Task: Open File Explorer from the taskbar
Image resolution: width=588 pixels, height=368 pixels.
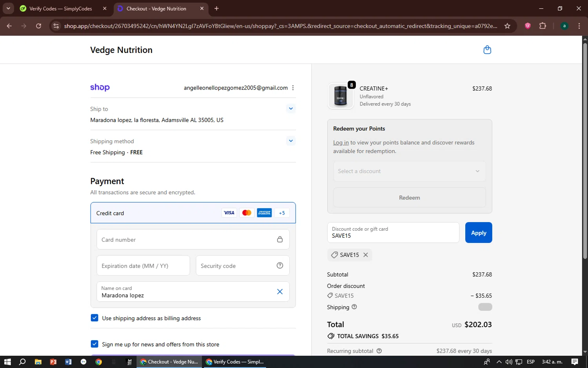Action: click(38, 362)
